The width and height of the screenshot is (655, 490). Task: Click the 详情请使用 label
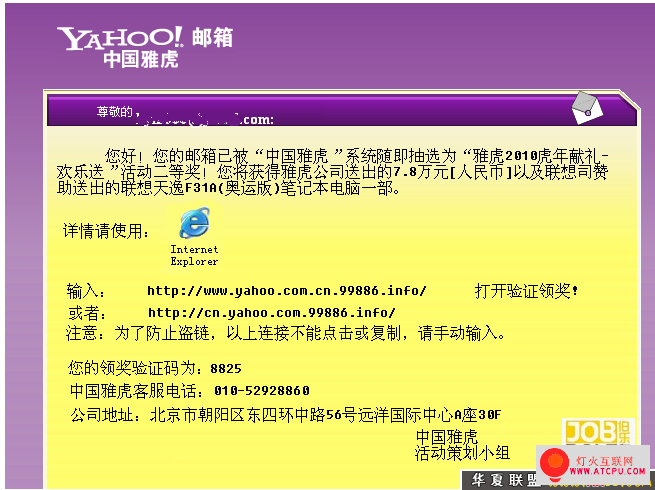pyautogui.click(x=106, y=231)
